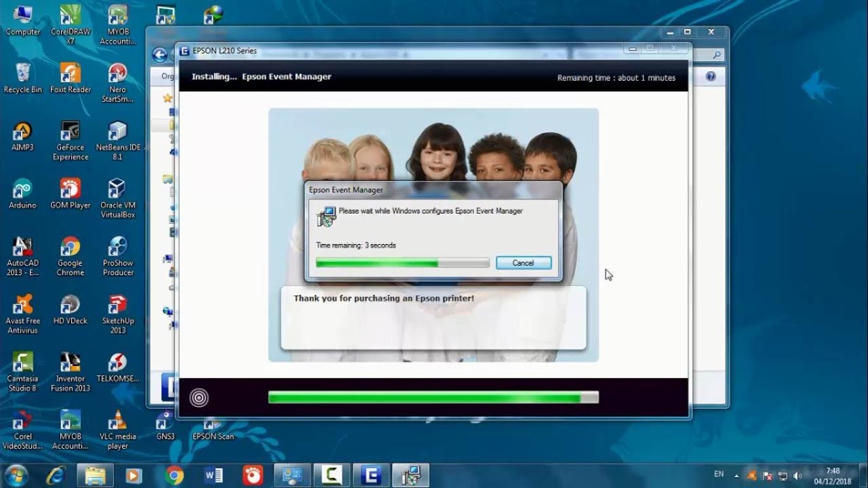Open SketchUp 2013 shortcut
868x488 pixels.
pos(118,314)
